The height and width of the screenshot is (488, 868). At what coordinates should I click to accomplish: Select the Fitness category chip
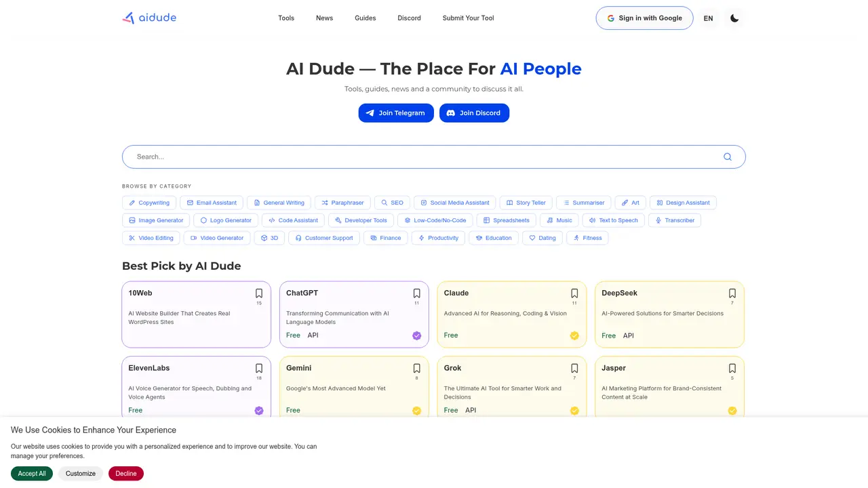pos(587,238)
